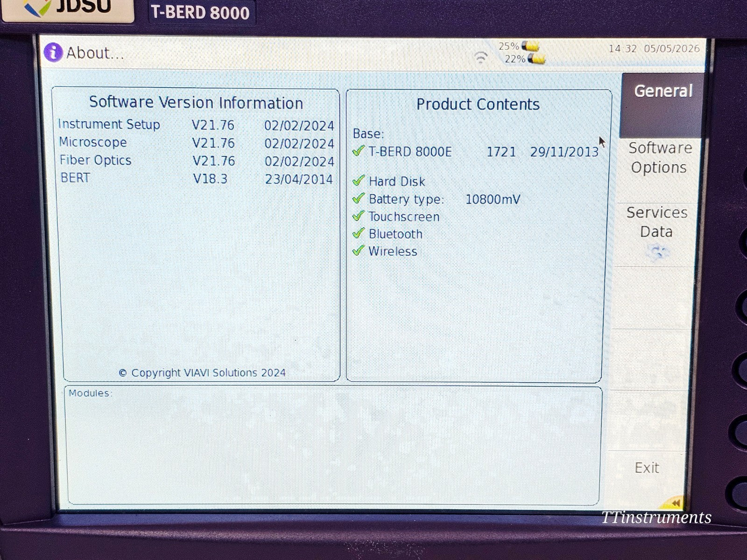Click the base date 29/11/2013
The height and width of the screenshot is (560, 747).
(x=564, y=152)
